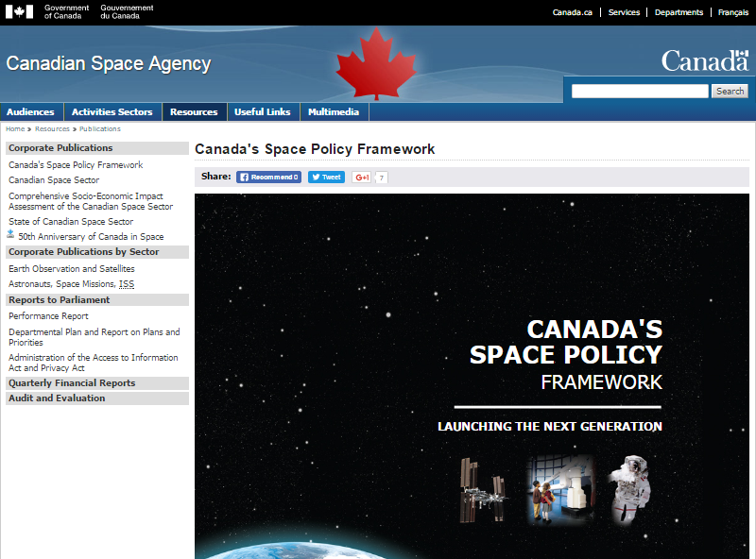Open Canadian Space Sector link
This screenshot has width=756, height=559.
click(x=54, y=180)
